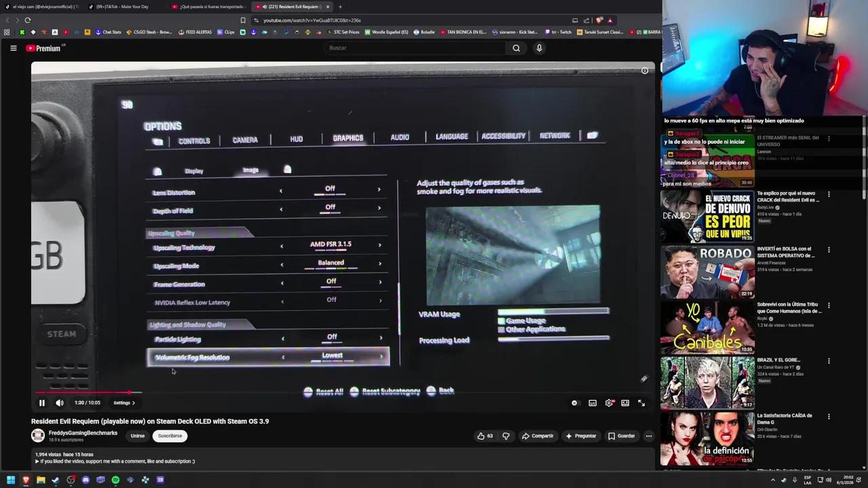Click the Preguntar button
The height and width of the screenshot is (488, 868).
[x=580, y=436]
